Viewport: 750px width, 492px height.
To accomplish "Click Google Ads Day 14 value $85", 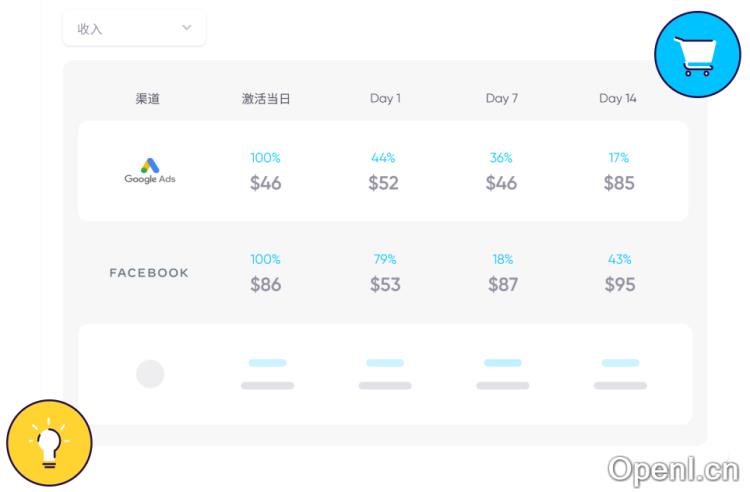I will point(619,183).
